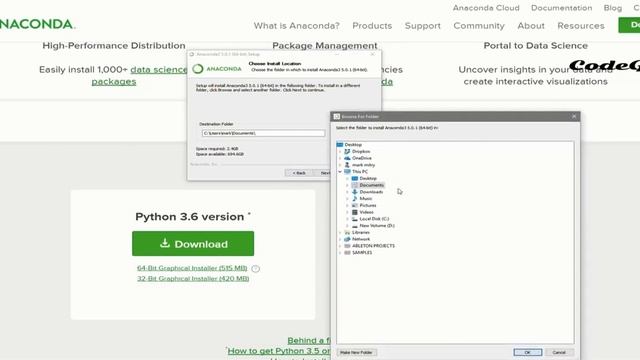Open the About menu
This screenshot has width=640, height=360.
tap(531, 26)
